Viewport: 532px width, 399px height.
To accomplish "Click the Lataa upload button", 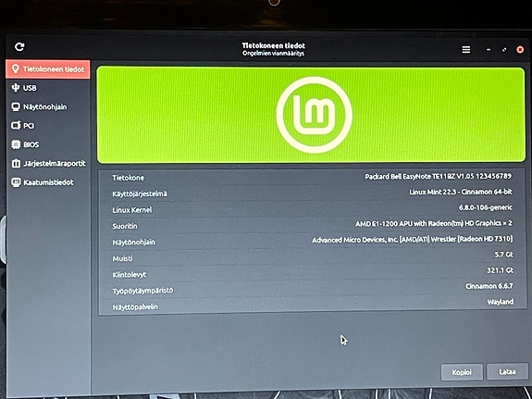I will tap(508, 371).
